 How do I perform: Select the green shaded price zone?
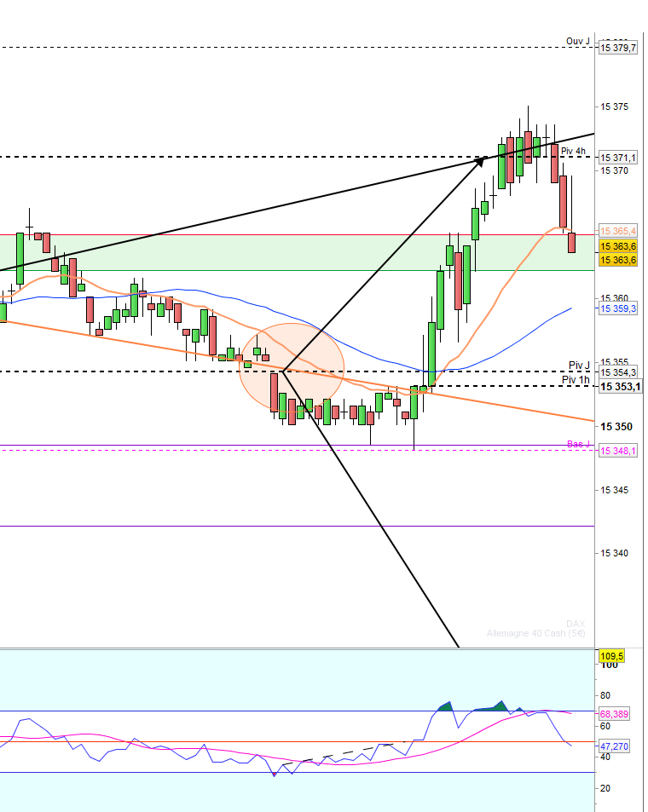[x=297, y=253]
